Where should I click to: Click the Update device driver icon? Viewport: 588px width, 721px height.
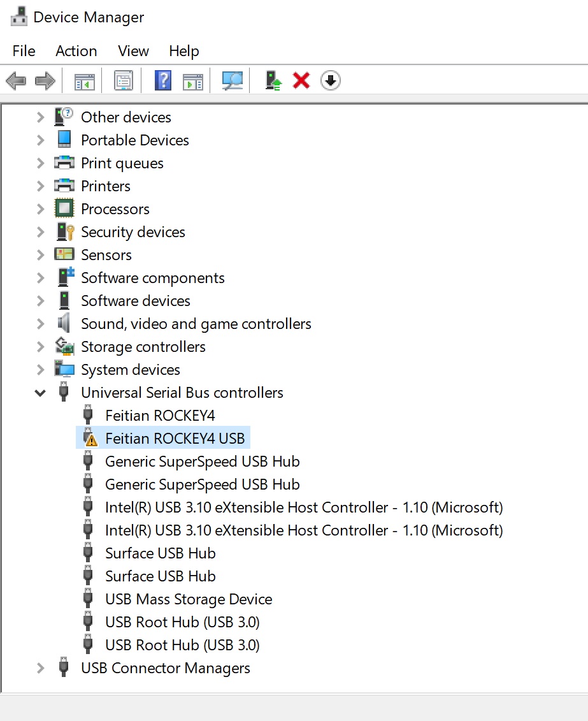coord(273,80)
